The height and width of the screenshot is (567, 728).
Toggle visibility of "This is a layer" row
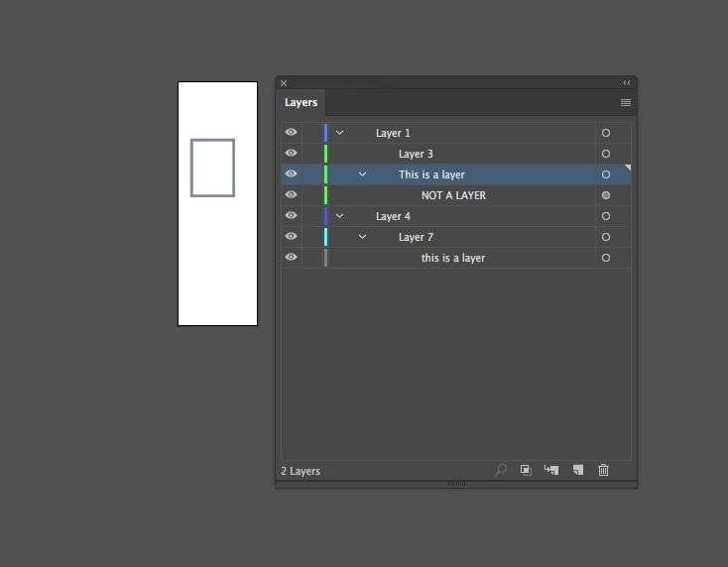tap(292, 174)
